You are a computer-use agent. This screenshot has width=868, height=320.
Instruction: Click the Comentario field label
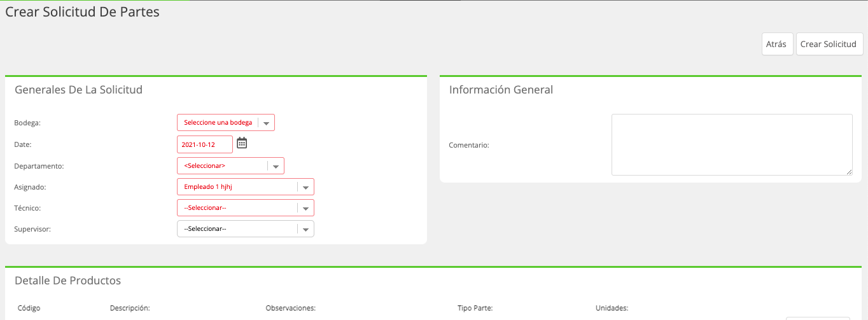[x=469, y=145]
